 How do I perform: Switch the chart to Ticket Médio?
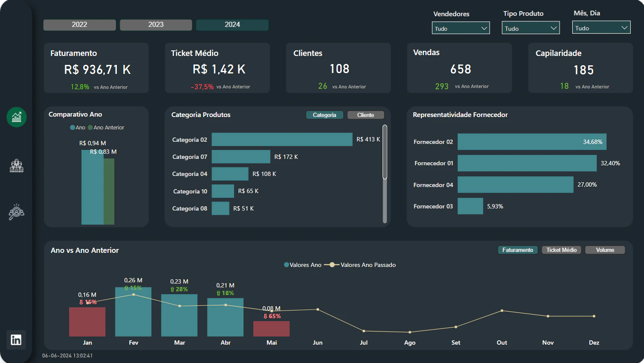tap(561, 250)
